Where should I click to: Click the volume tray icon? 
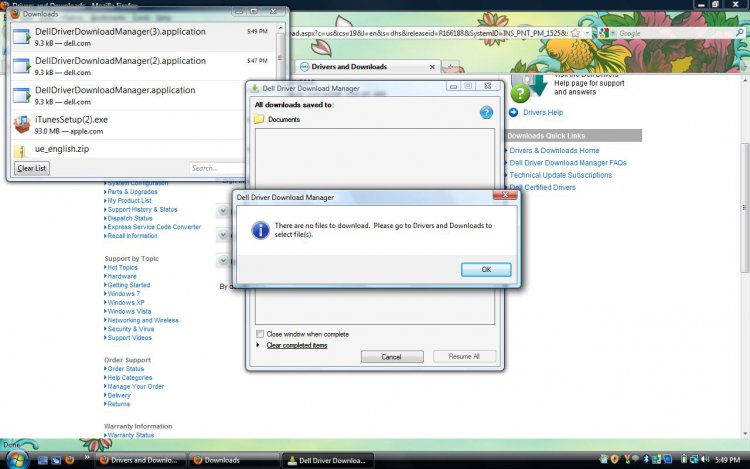[x=705, y=459]
